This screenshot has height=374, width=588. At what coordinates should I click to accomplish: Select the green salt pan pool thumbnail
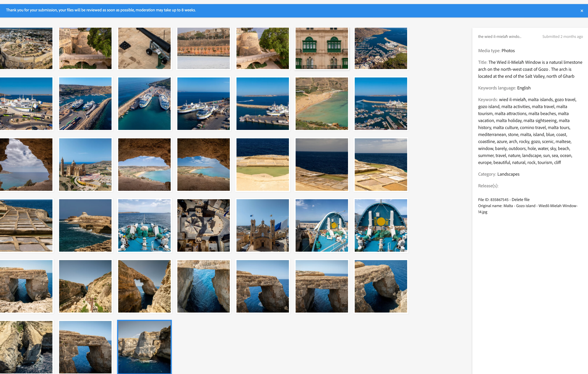pyautogui.click(x=263, y=164)
